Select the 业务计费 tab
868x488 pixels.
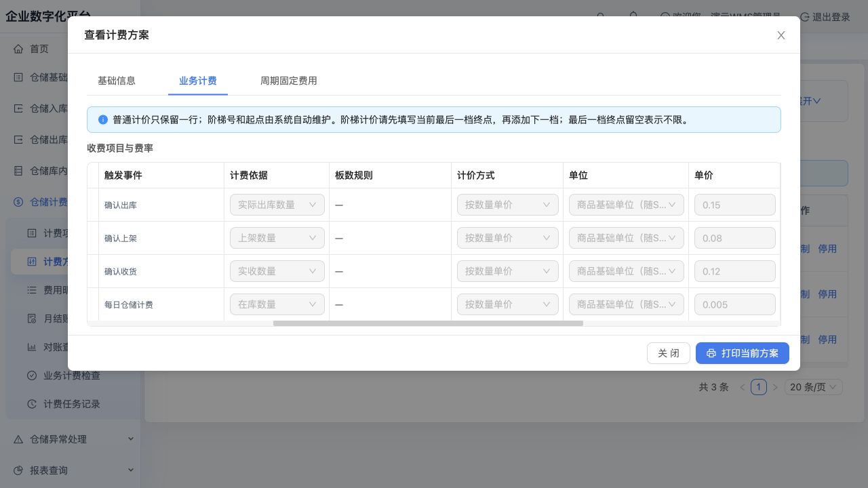198,81
